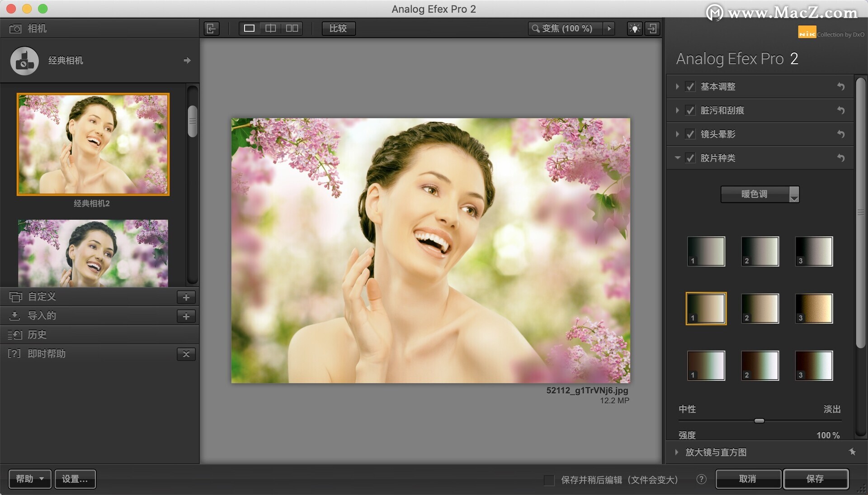Reset 脏污和刮痕 with its undo arrow
The width and height of the screenshot is (868, 495).
pos(840,110)
